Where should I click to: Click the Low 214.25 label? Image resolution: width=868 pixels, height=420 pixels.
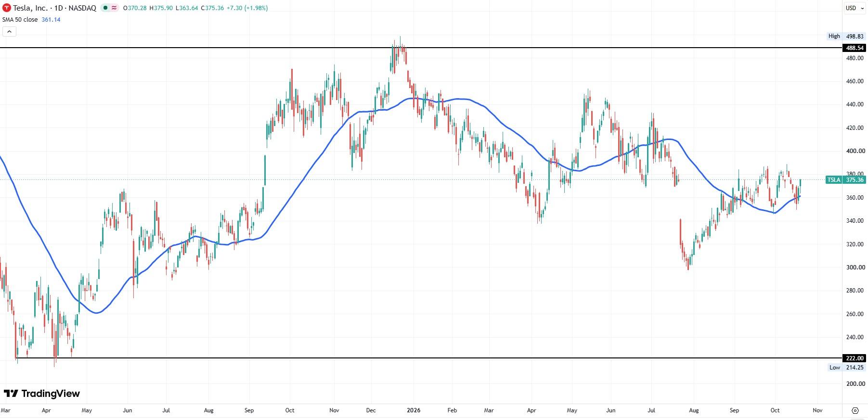coord(846,367)
